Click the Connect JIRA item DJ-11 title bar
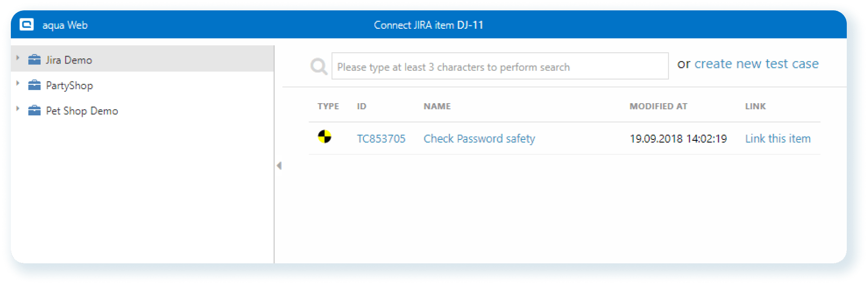The height and width of the screenshot is (285, 868). [x=428, y=25]
